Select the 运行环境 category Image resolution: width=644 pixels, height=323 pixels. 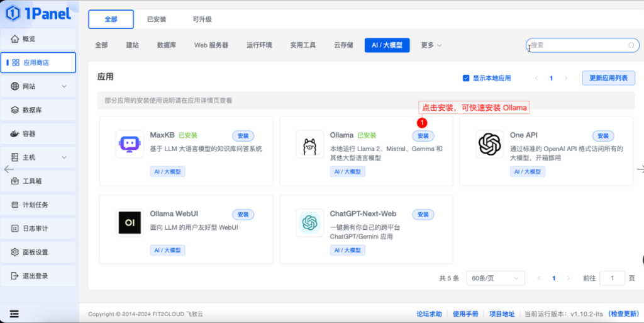pyautogui.click(x=259, y=45)
